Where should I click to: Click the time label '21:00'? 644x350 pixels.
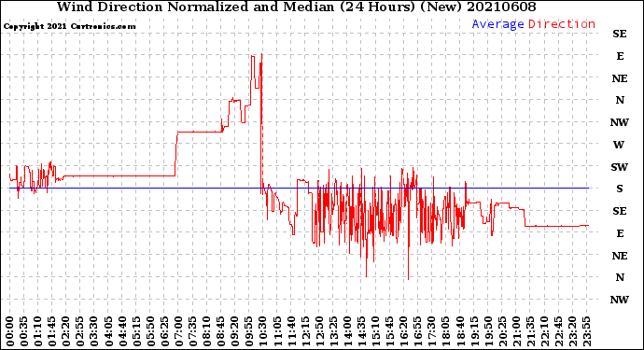516,331
